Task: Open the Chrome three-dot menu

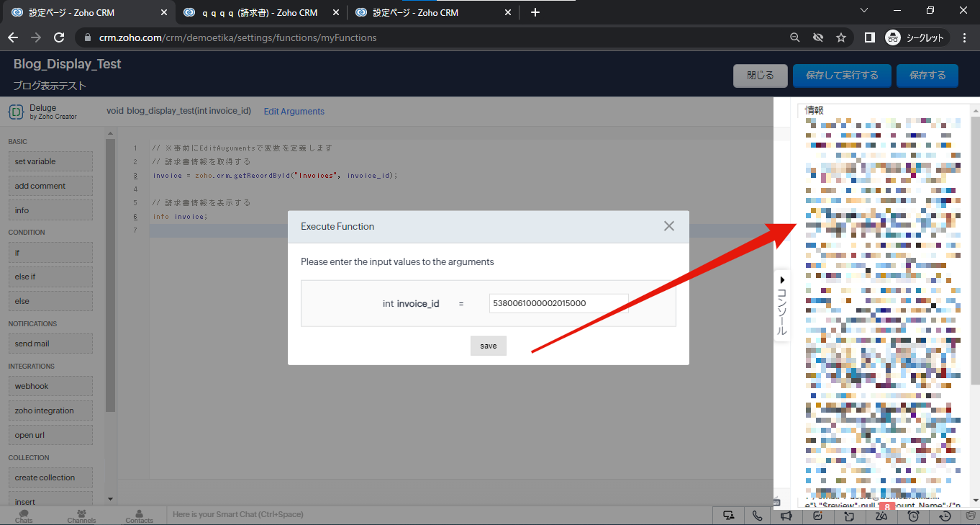Action: [965, 37]
